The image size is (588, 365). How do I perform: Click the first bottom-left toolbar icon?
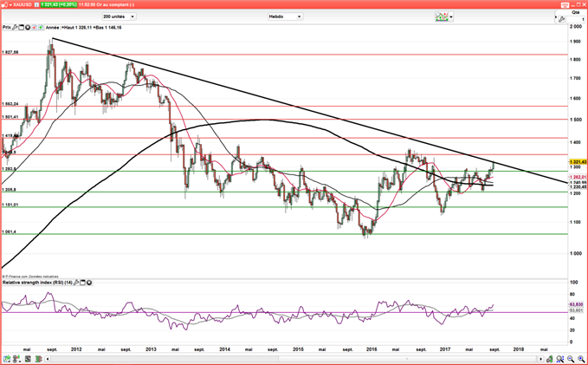point(8,359)
